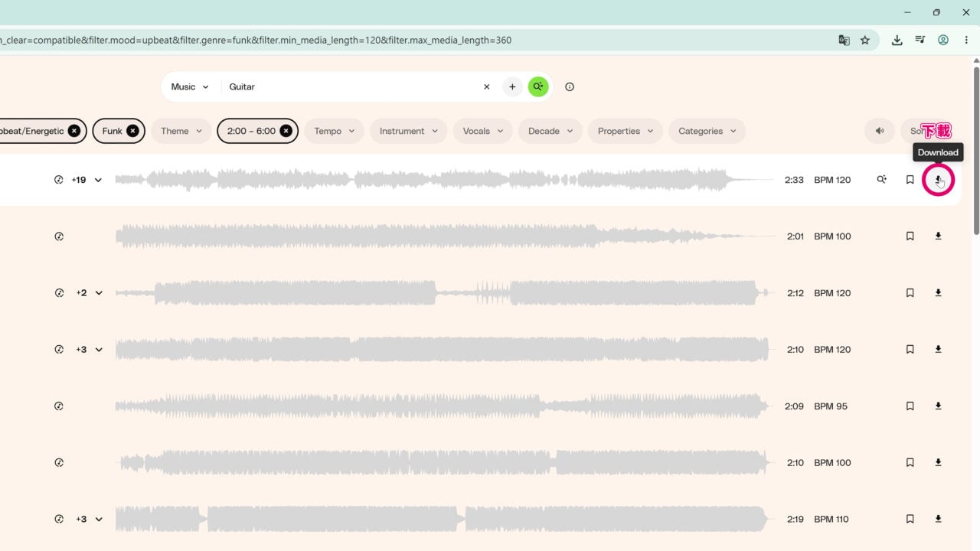
Task: Open the browser translate icon
Action: pyautogui.click(x=844, y=40)
